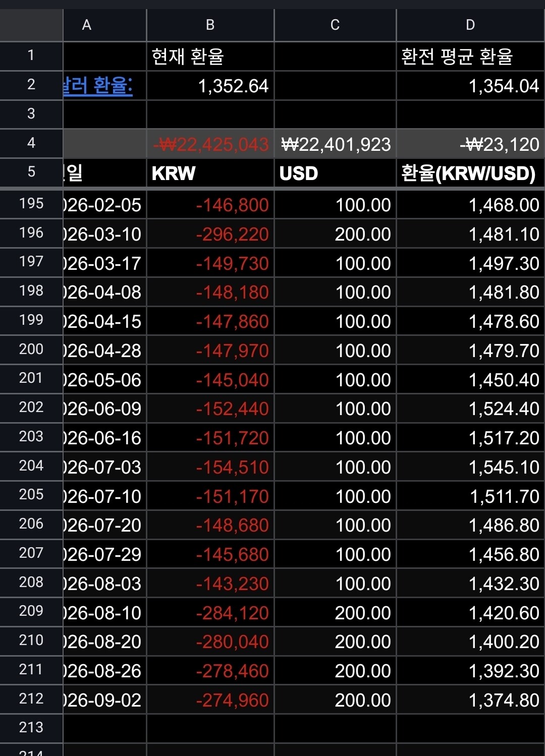The image size is (545, 756).
Task: Select the column A header
Action: tap(86, 25)
